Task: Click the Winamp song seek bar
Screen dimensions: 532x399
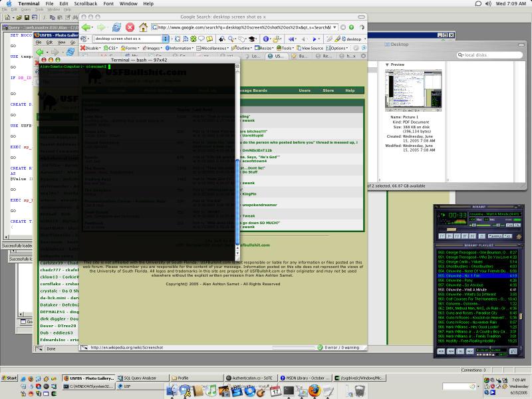Action: [479, 230]
